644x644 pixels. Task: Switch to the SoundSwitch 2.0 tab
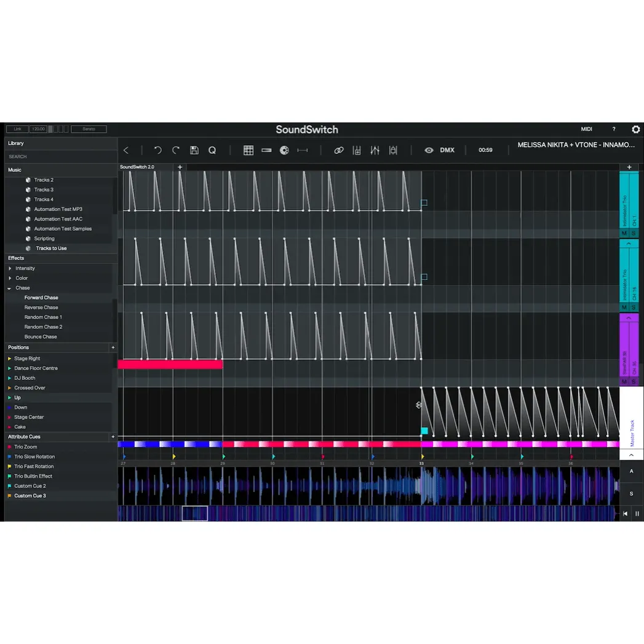[x=137, y=167]
